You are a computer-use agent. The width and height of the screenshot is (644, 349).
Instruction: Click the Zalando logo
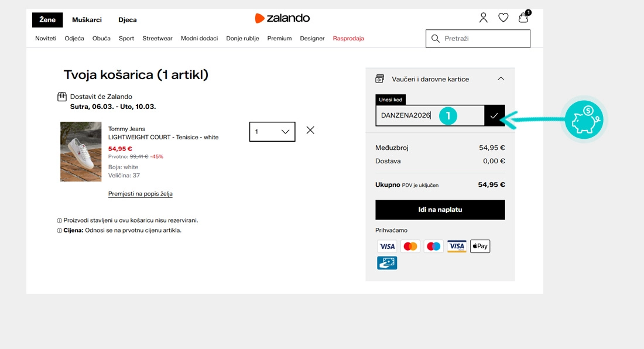[x=283, y=18]
